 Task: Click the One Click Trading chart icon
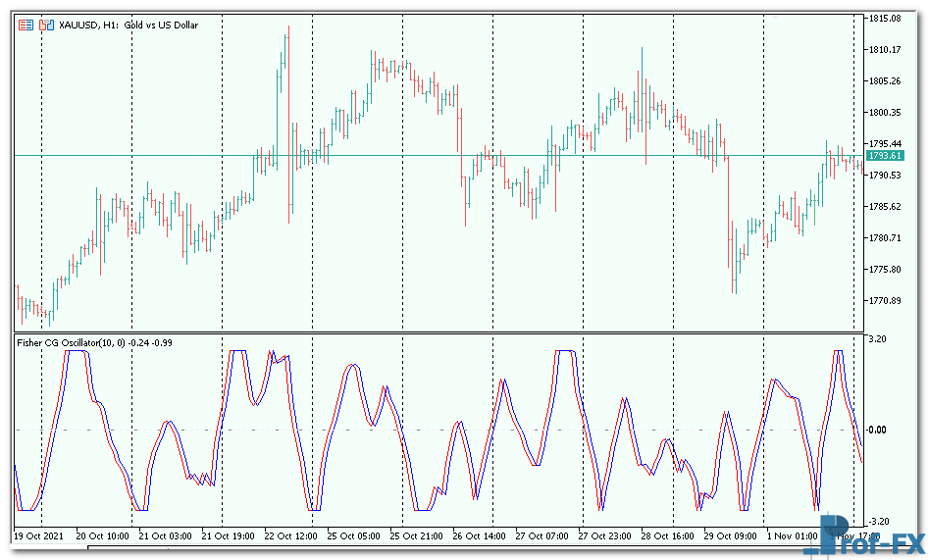[x=45, y=25]
